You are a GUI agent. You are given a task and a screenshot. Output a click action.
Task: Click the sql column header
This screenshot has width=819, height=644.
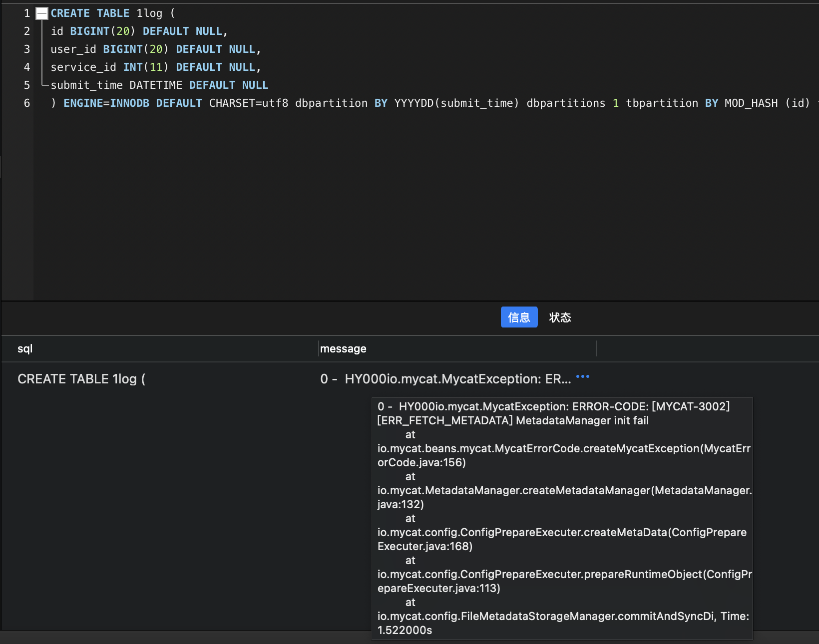pyautogui.click(x=25, y=348)
